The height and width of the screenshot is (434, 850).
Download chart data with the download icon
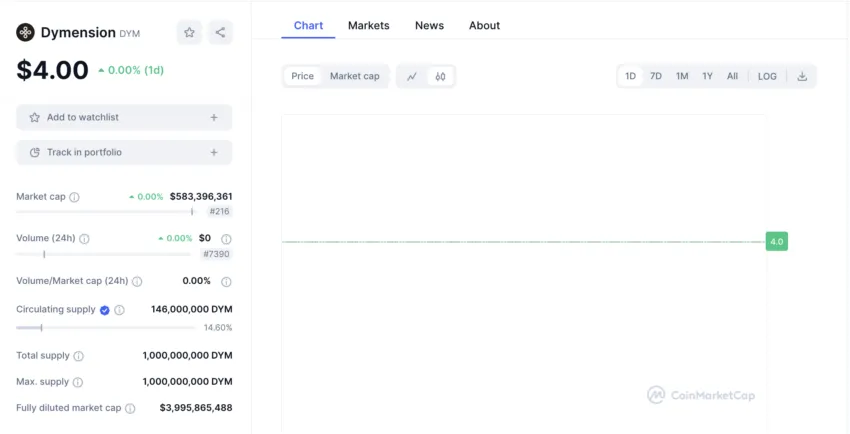[x=802, y=76]
